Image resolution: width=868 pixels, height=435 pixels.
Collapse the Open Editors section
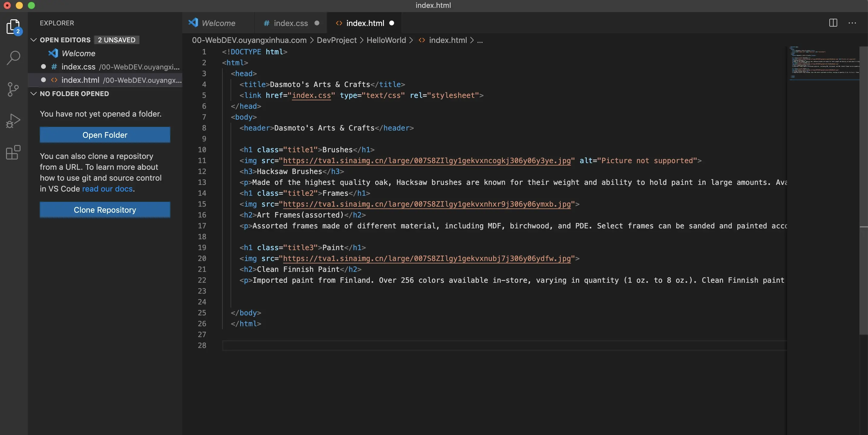(34, 40)
